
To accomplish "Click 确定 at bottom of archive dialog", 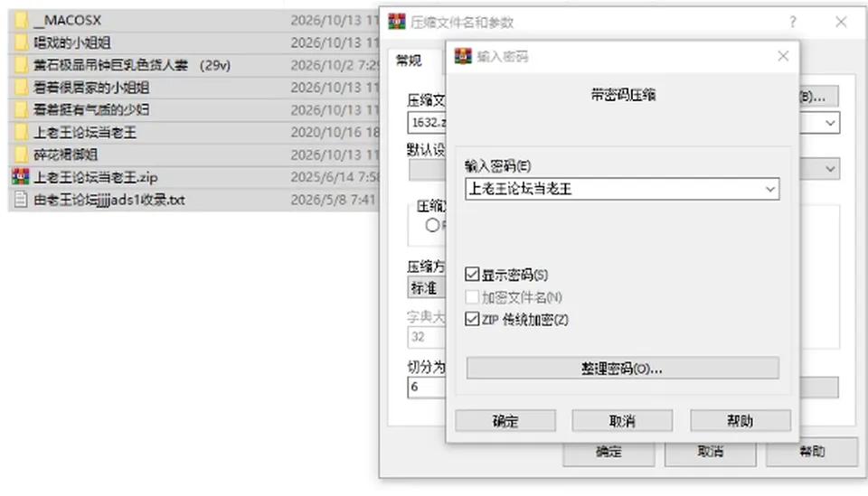I will tap(609, 452).
